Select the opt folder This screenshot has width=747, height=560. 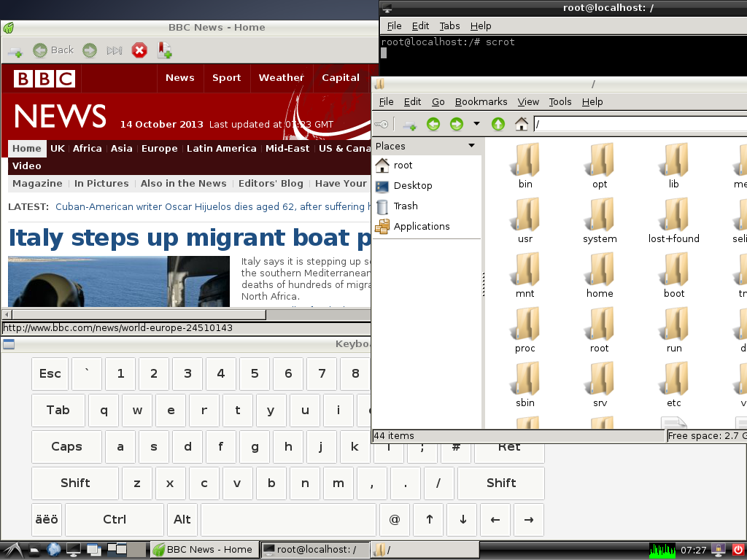[600, 166]
